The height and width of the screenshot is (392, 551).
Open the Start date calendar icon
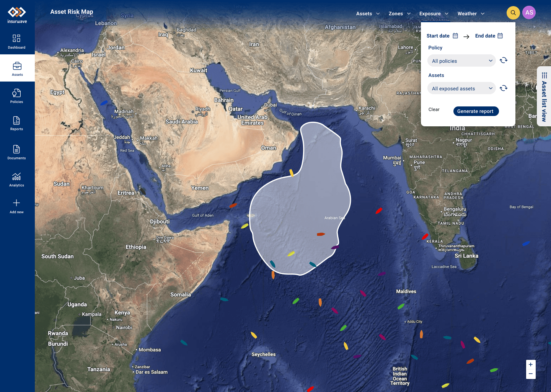(x=455, y=36)
